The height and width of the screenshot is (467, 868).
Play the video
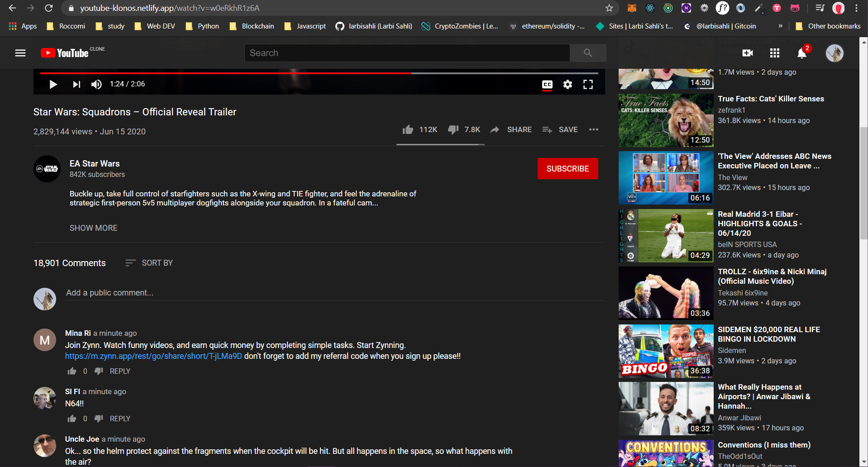(53, 84)
